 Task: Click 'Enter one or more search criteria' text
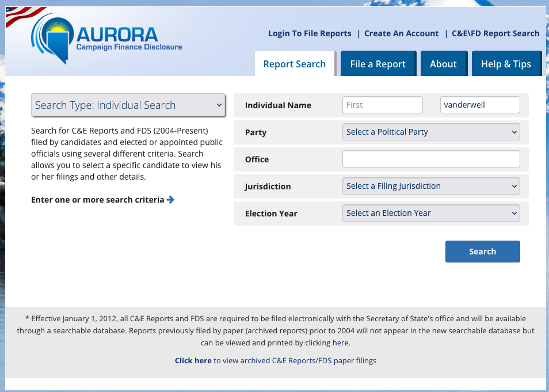click(97, 200)
